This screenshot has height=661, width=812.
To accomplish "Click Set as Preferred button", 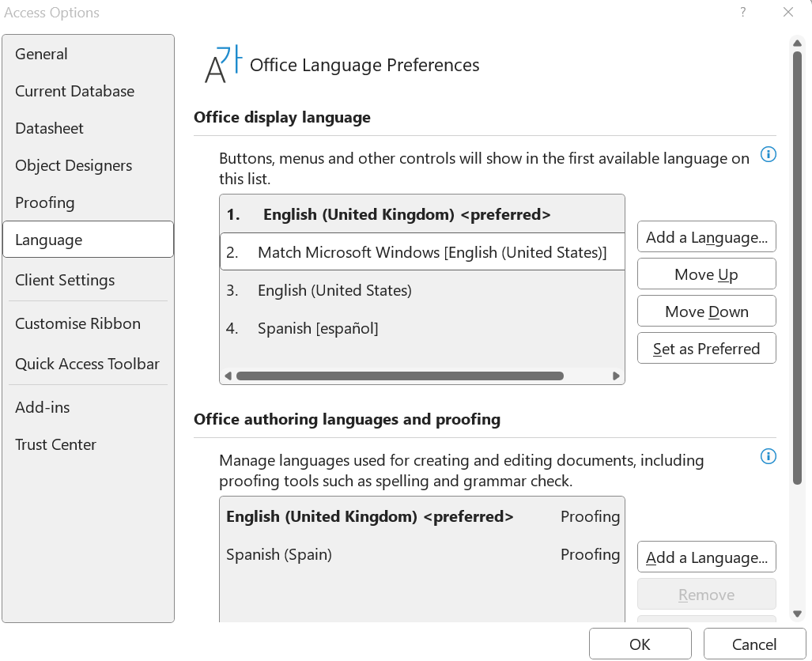I will (706, 349).
